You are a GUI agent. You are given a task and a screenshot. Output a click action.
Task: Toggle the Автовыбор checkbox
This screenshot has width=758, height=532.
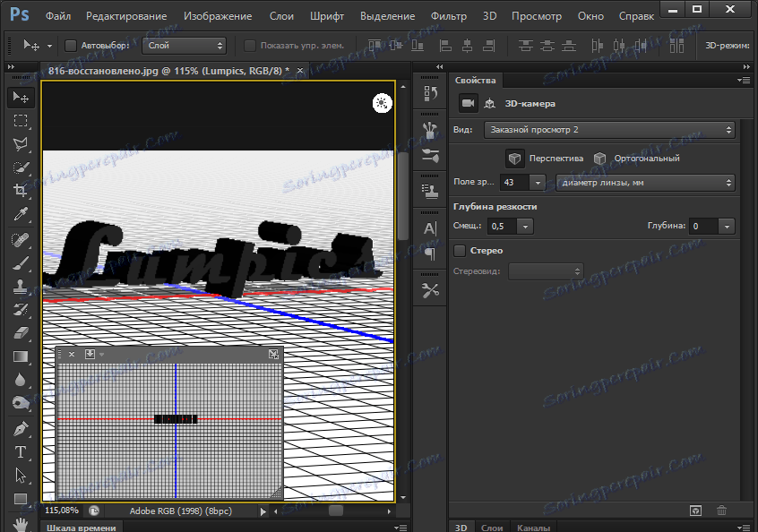pos(72,45)
